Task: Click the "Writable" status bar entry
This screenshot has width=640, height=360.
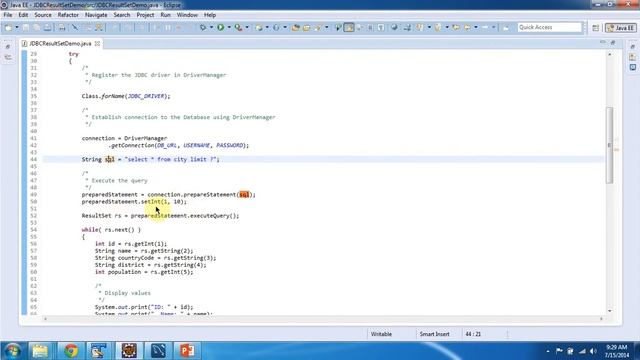Action: (x=381, y=334)
